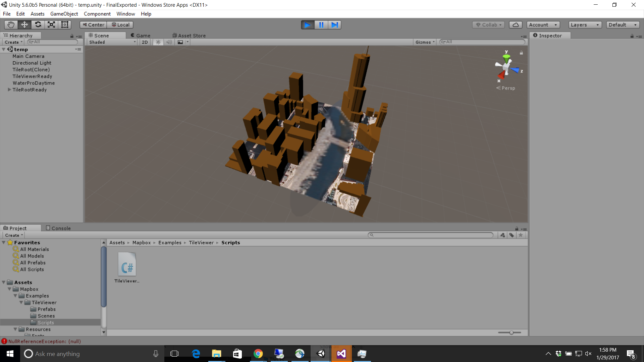Toggle 2D scene view mode

pyautogui.click(x=145, y=42)
